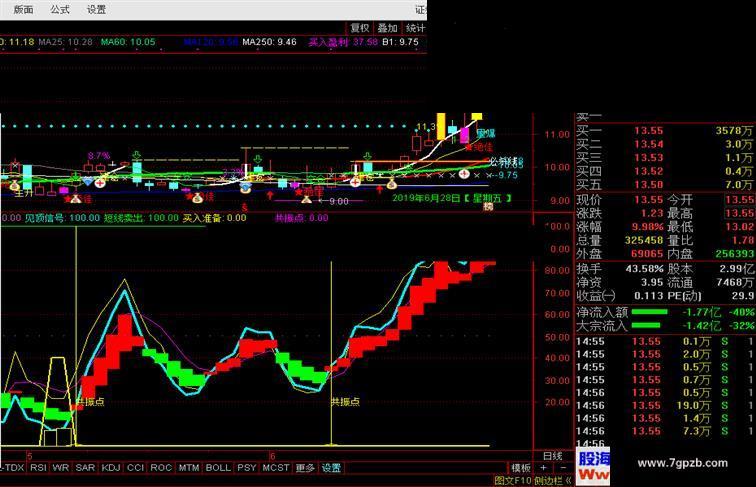Viewport: 756px width, 487px height.
Task: Click the 叠加 overlay button
Action: [387, 28]
